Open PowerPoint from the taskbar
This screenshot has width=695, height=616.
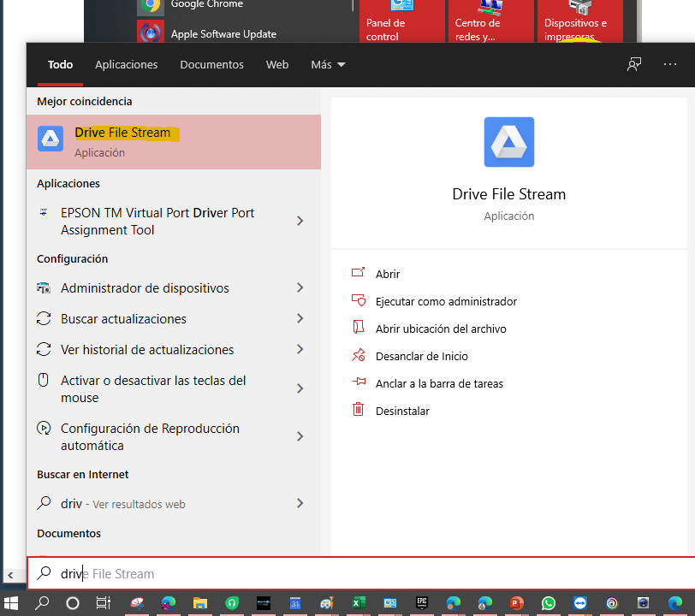click(516, 603)
